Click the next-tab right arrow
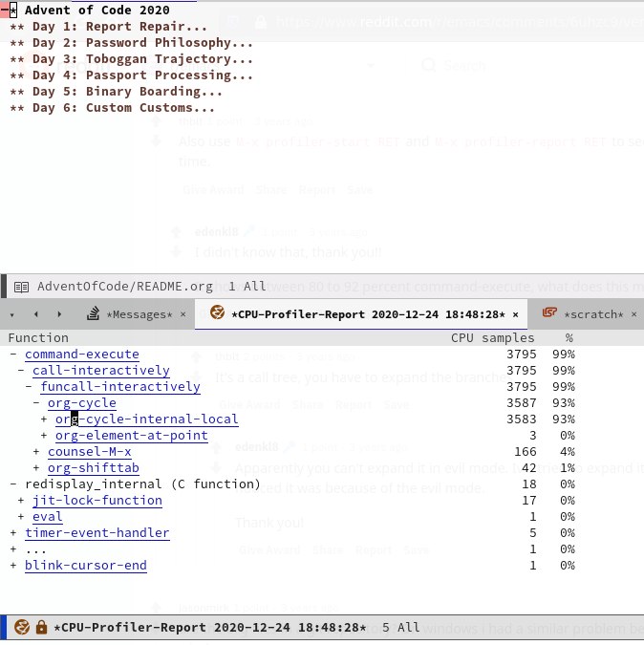The height and width of the screenshot is (645, 644). (59, 314)
